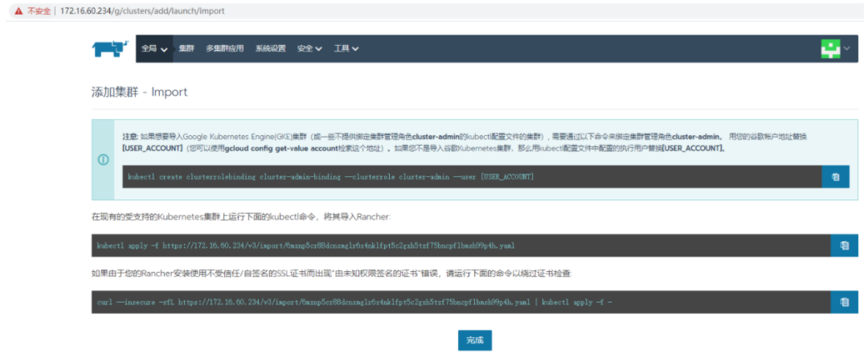Copy the kubectl apply command
868x362 pixels.
tap(844, 245)
